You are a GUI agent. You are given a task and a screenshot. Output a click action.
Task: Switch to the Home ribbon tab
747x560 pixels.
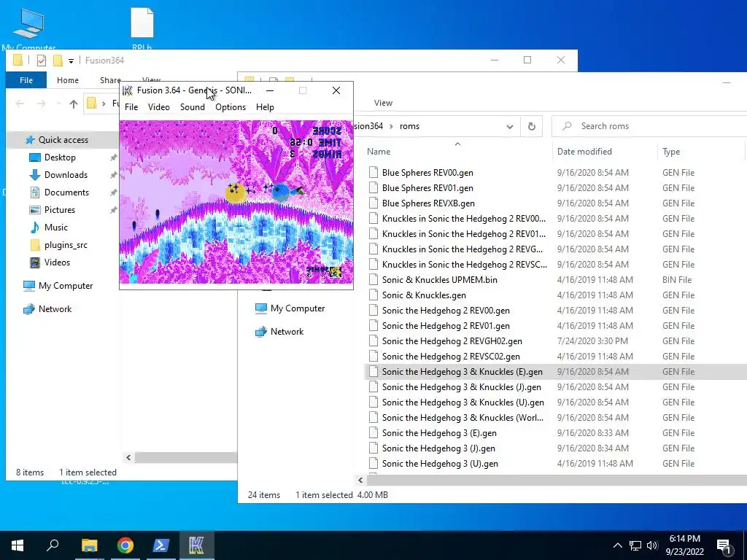click(x=68, y=80)
